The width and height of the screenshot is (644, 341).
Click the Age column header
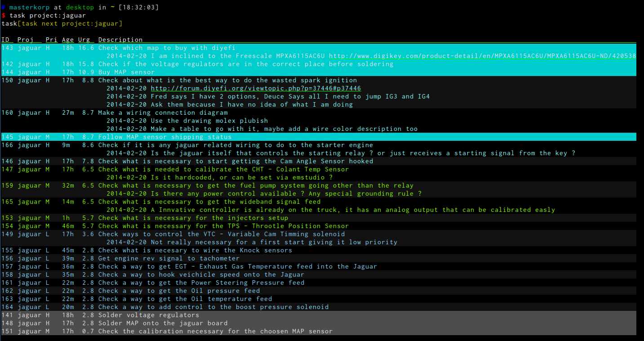click(67, 40)
